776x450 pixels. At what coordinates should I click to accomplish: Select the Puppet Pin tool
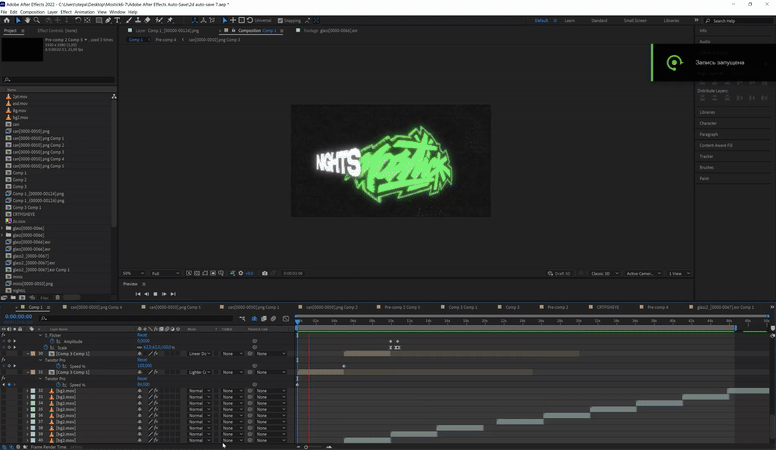(170, 20)
